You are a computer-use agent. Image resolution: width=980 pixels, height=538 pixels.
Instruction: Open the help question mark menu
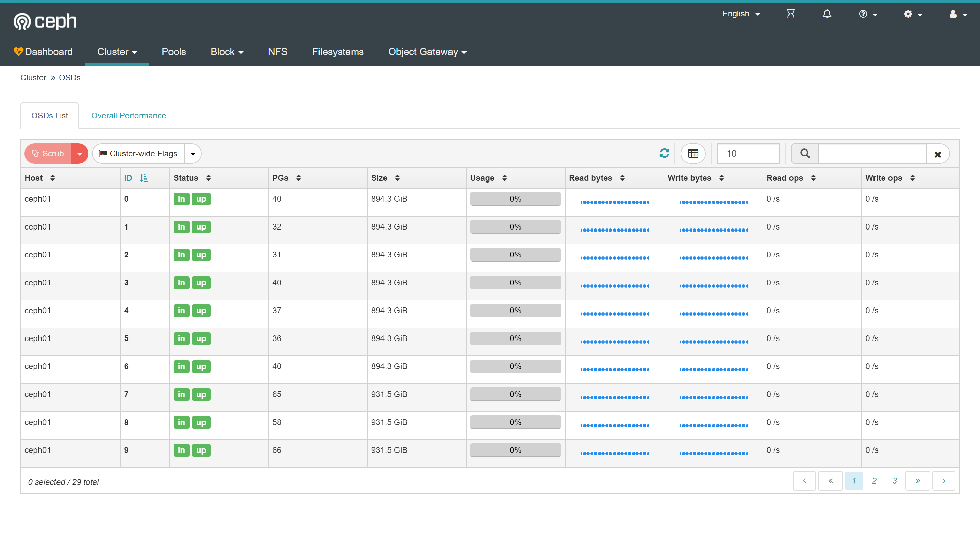coord(867,14)
